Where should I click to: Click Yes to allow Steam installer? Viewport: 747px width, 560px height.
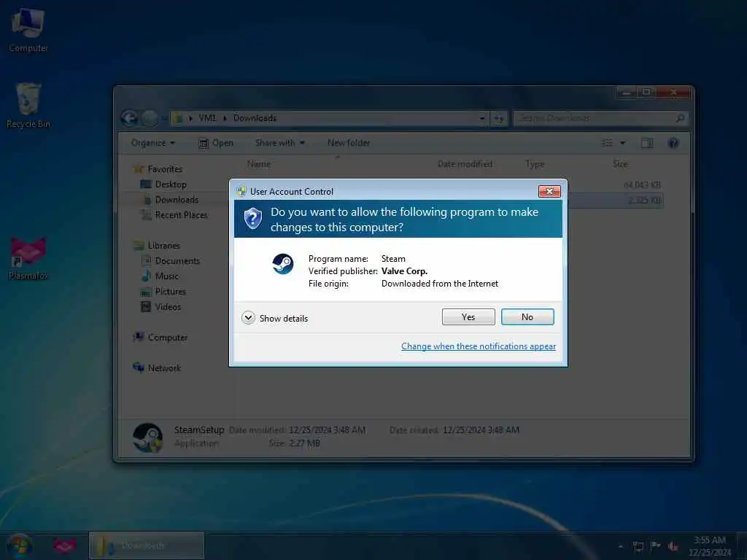[468, 317]
